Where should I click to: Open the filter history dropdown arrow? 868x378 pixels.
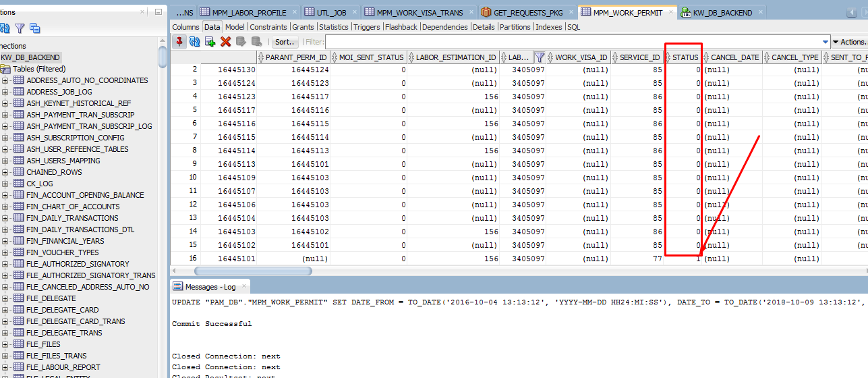click(x=826, y=42)
